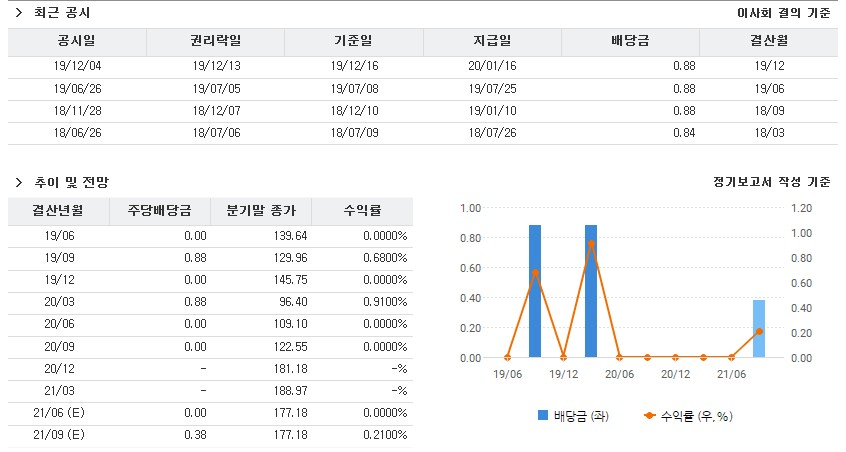This screenshot has width=846, height=452.
Task: Select the 결산월 column header
Action: [x=769, y=42]
